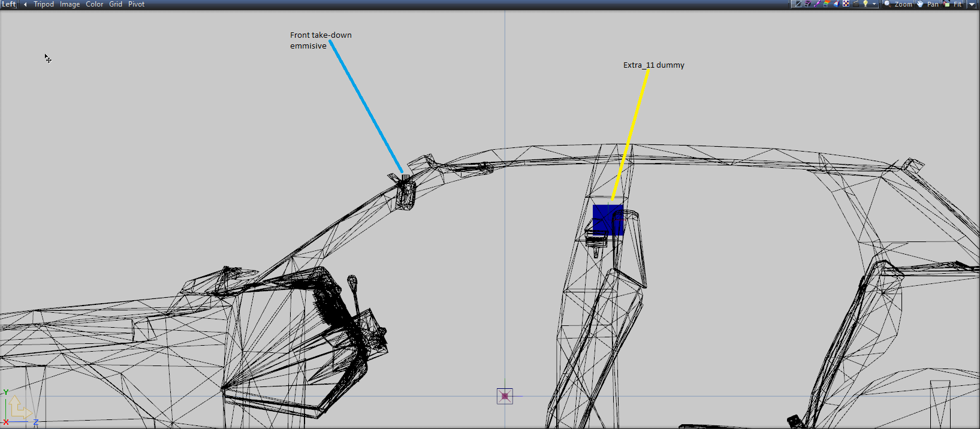Screen dimensions: 980x429
Task: Open the Image menu
Action: 70,4
